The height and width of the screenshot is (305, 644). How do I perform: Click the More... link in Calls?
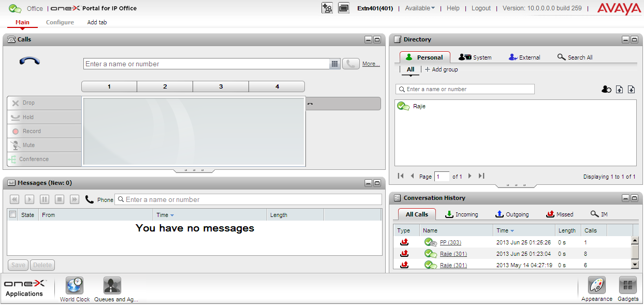pyautogui.click(x=371, y=64)
